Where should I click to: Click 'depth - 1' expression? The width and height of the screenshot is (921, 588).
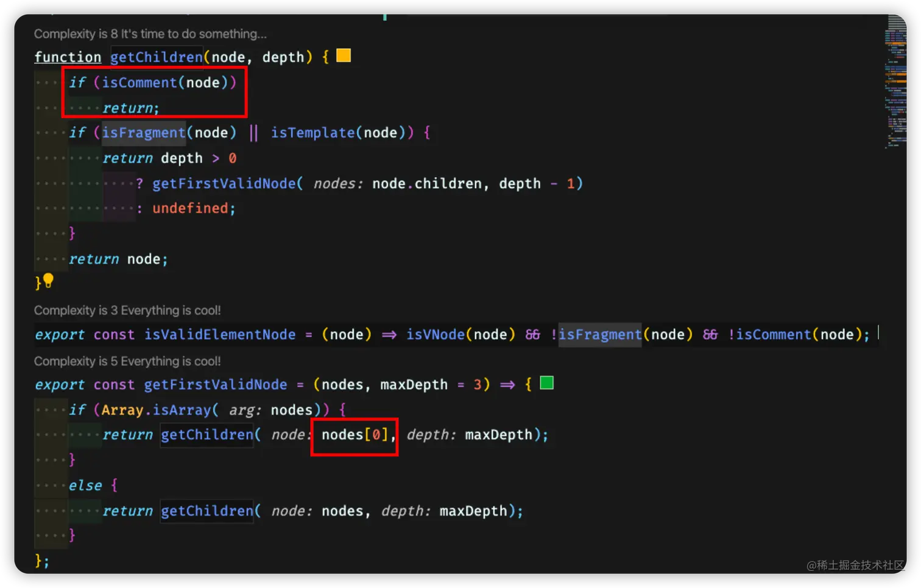537,183
